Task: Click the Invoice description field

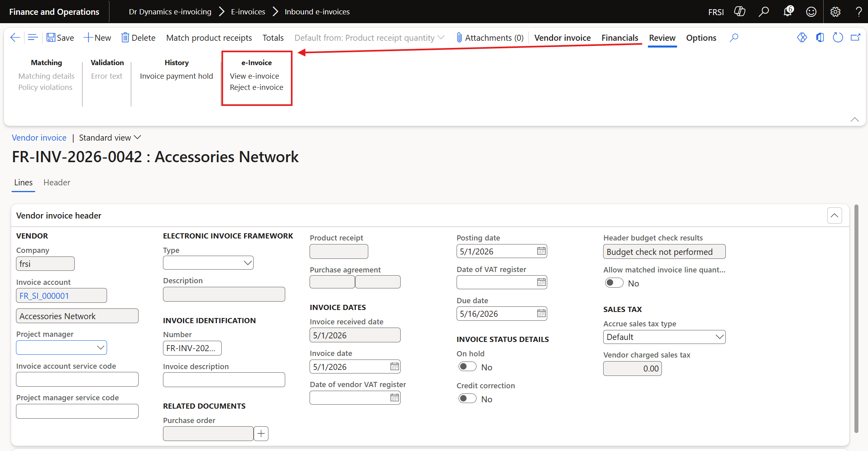Action: 224,379
